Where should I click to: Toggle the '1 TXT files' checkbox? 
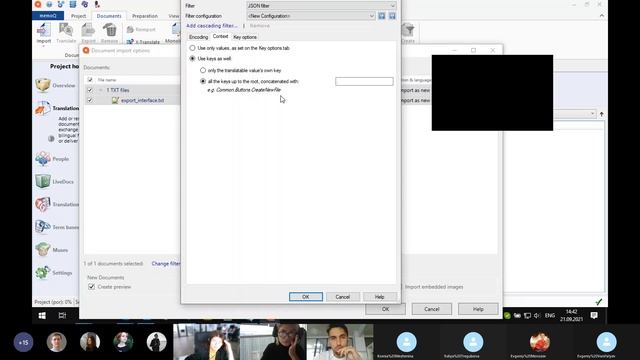[90, 90]
